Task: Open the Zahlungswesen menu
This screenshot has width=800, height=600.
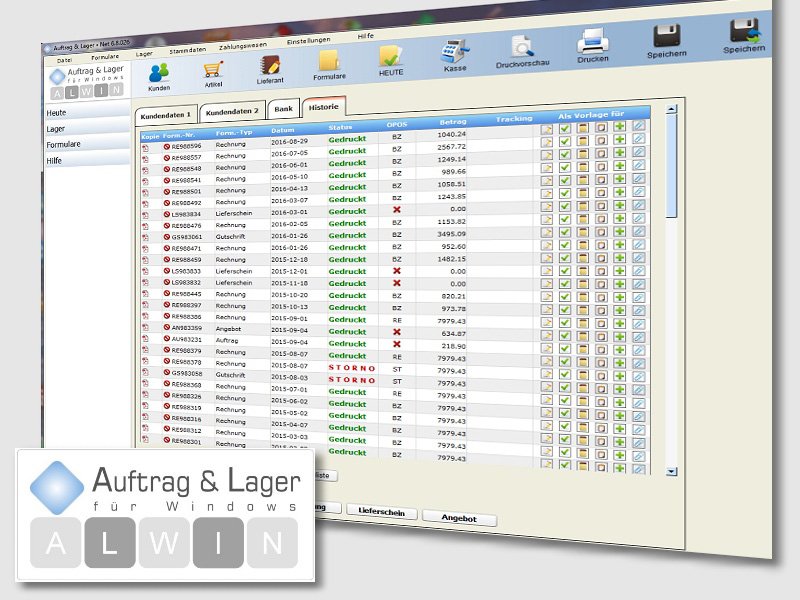Action: click(243, 46)
